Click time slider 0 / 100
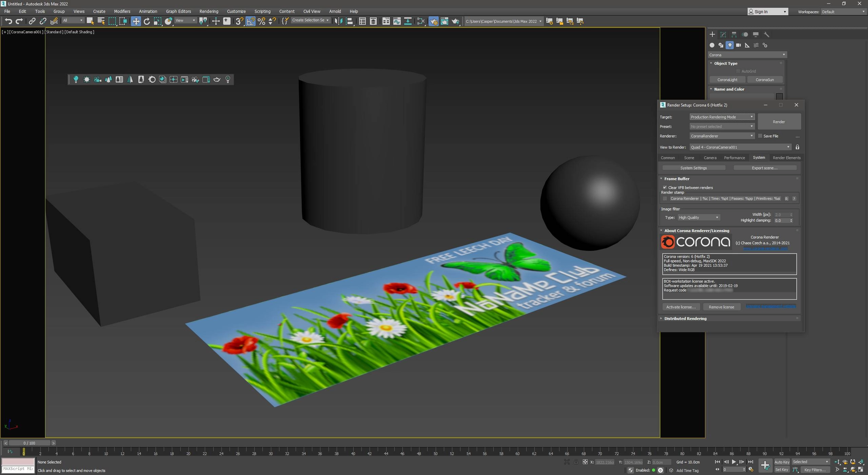868x475 pixels. (29, 443)
